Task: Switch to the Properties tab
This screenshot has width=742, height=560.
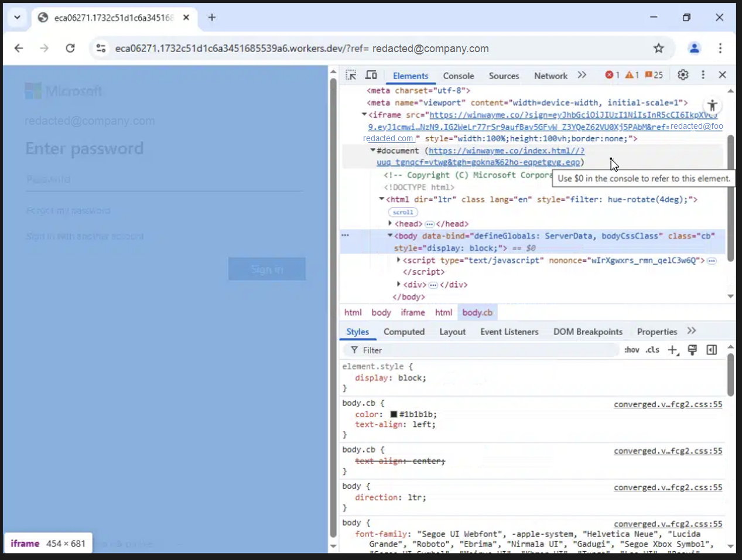Action: 657,332
